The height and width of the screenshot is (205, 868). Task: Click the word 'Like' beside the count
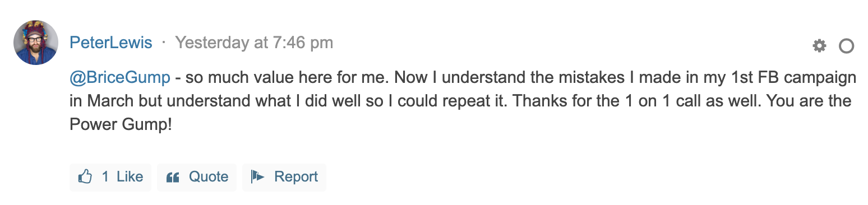point(130,177)
